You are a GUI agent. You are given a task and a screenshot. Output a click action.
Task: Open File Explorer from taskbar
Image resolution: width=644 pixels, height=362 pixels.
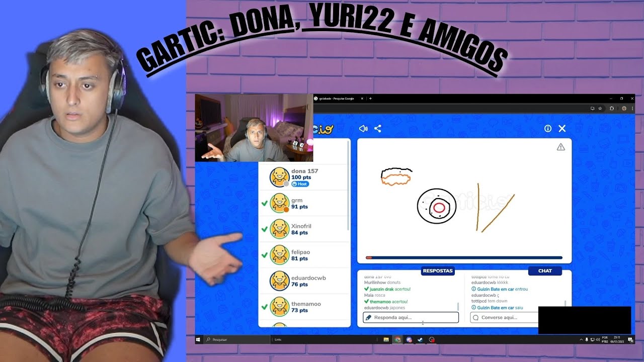[386, 339]
